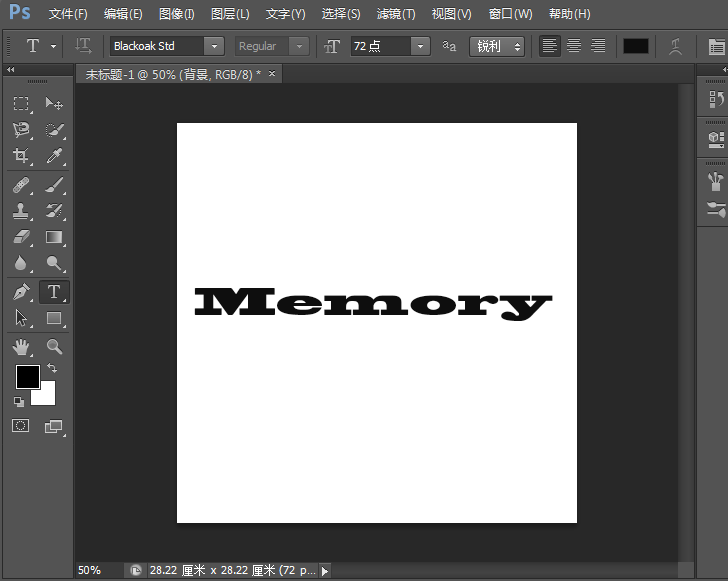Viewport: 728px width, 581px height.
Task: Open the 滤镜(T) menu
Action: (x=396, y=14)
